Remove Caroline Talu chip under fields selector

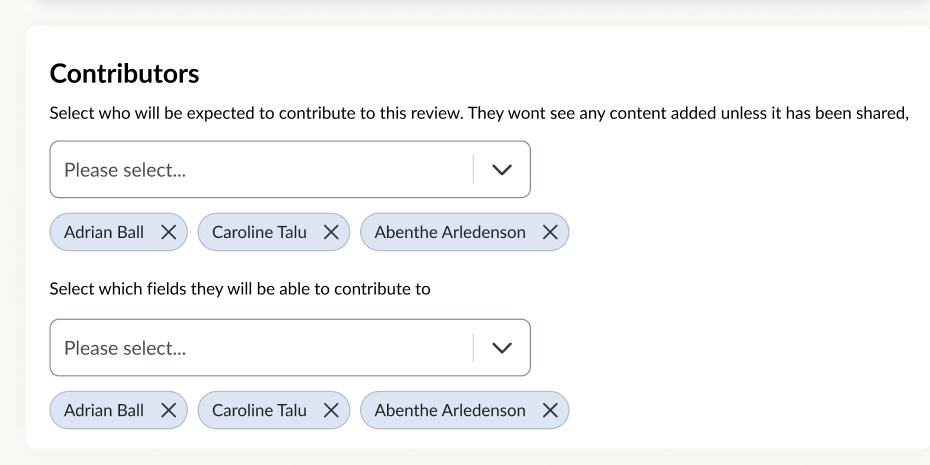coord(331,410)
